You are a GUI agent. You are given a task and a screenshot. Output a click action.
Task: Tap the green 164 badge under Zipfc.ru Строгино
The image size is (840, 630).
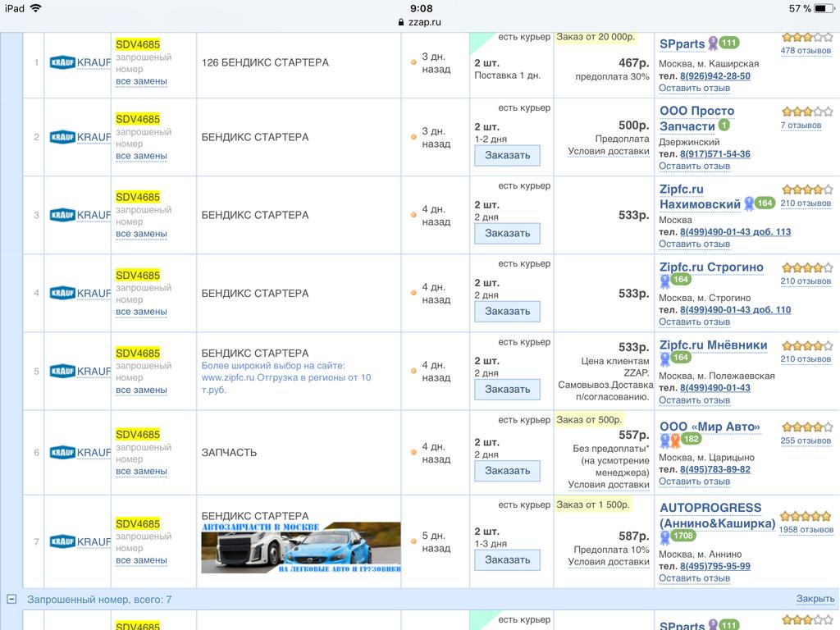click(x=681, y=280)
